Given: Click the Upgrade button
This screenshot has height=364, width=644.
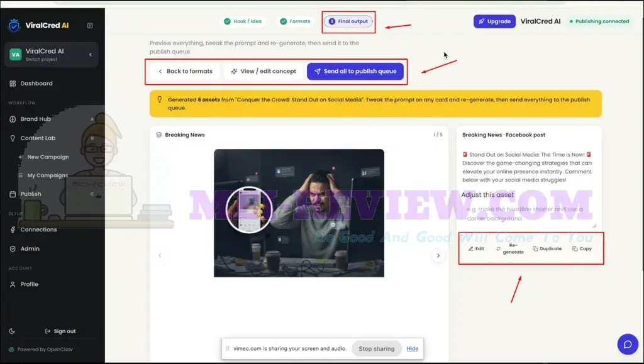Looking at the screenshot, I should pos(494,21).
